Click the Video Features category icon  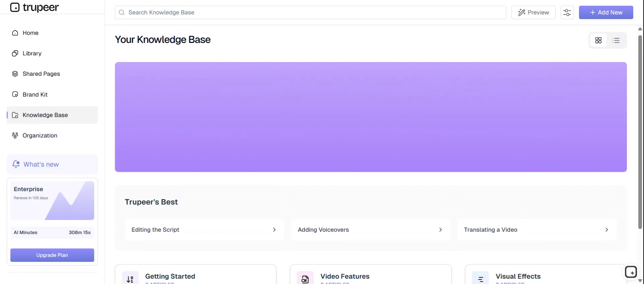click(305, 279)
